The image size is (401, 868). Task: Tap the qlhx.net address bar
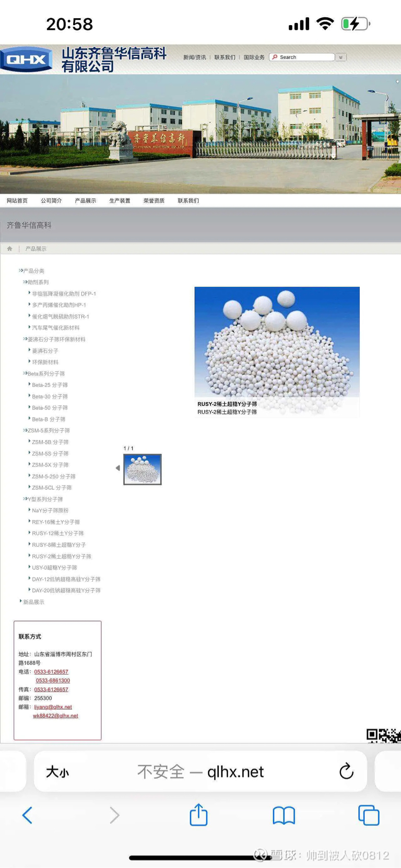[200, 771]
